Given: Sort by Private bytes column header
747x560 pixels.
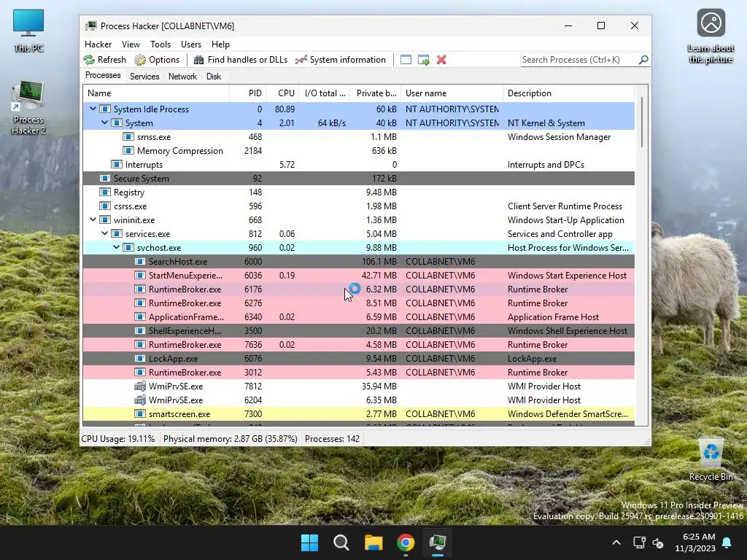Looking at the screenshot, I should (x=376, y=93).
